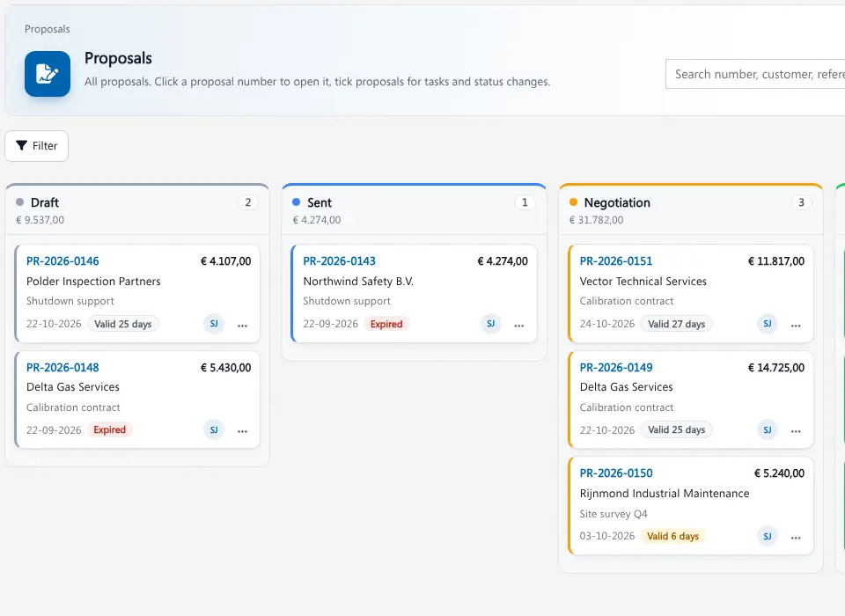The height and width of the screenshot is (616, 845).
Task: Click date 24-10-2026
Action: 606,324
